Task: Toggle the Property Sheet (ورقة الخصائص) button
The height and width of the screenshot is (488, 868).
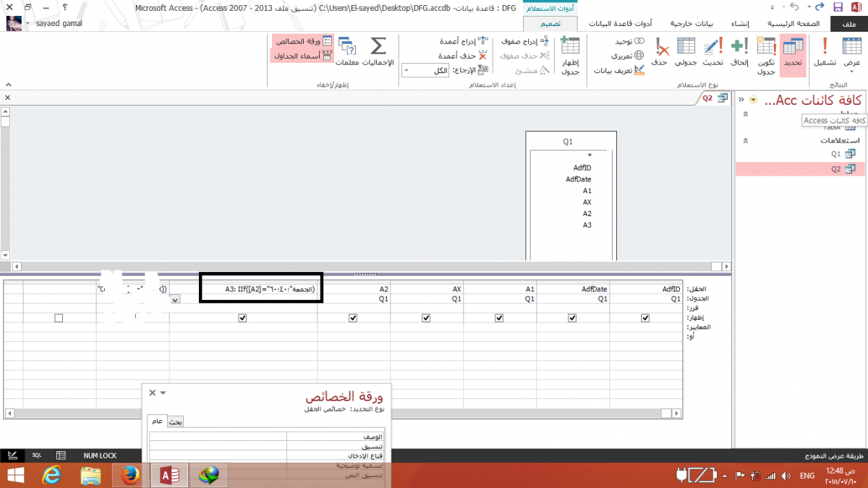Action: click(x=303, y=42)
